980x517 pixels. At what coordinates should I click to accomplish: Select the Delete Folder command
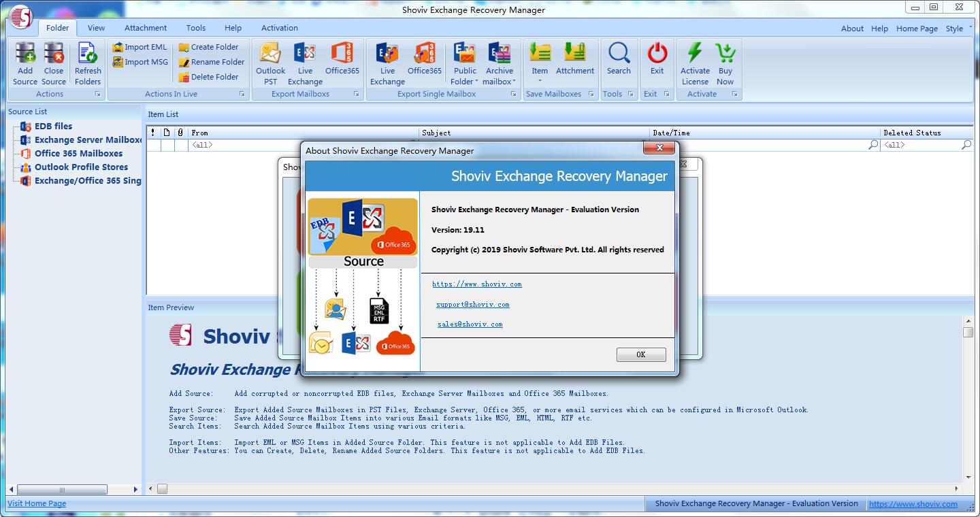(209, 77)
